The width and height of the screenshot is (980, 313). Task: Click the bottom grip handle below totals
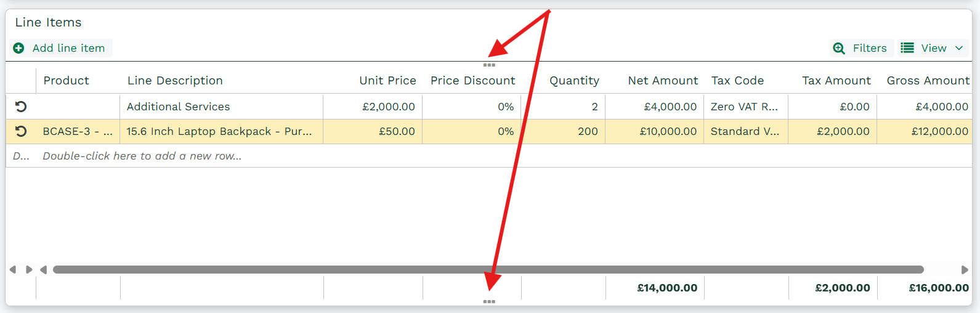click(489, 301)
